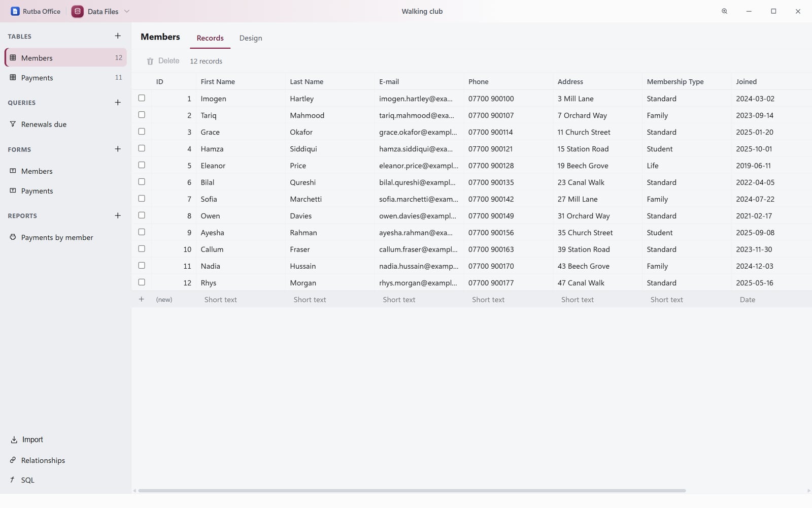Click the new record First Name field
Viewport: 812px width, 508px height.
click(241, 300)
